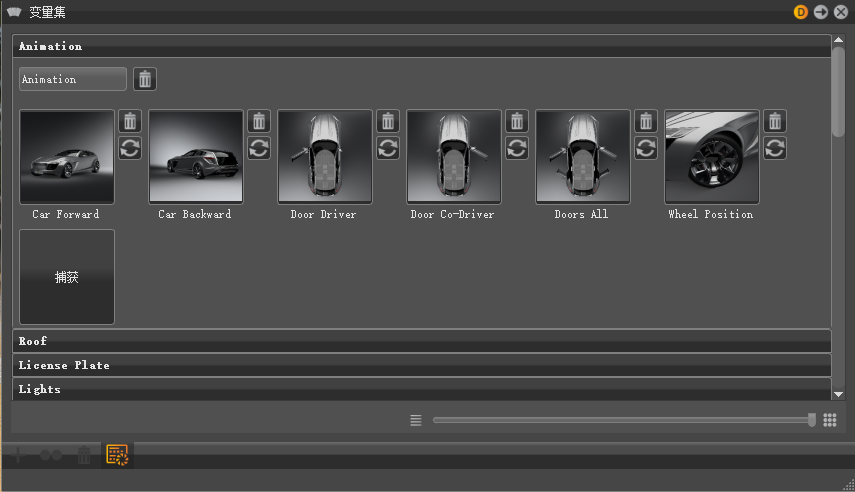The image size is (855, 492).
Task: Click the Car Forward label
Action: point(66,214)
